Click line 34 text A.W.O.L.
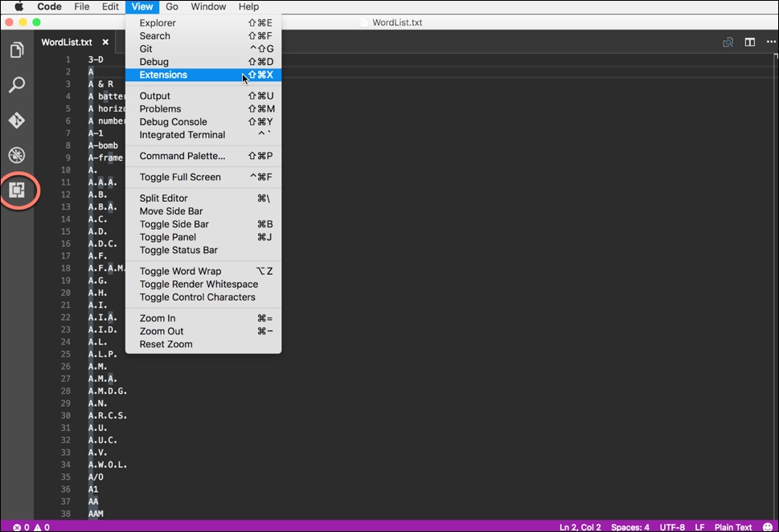The width and height of the screenshot is (779, 532). (108, 464)
